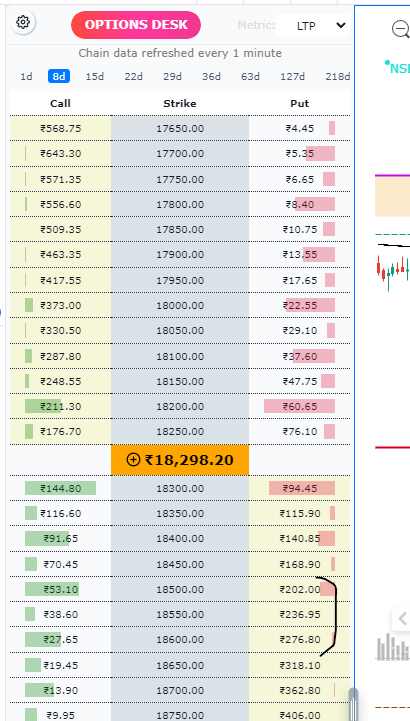Click call price ₹13.90

tap(61, 690)
